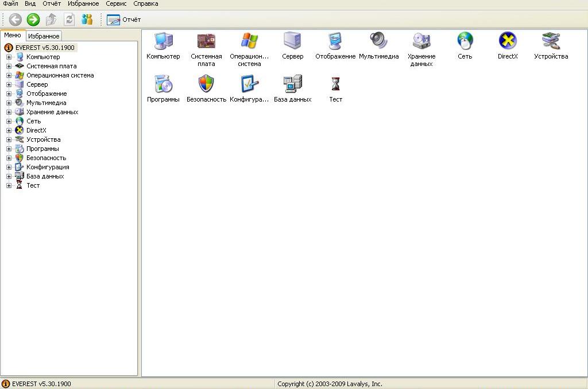This screenshot has width=588, height=389.
Task: Switch to the Меню tab in left panel
Action: [x=13, y=35]
